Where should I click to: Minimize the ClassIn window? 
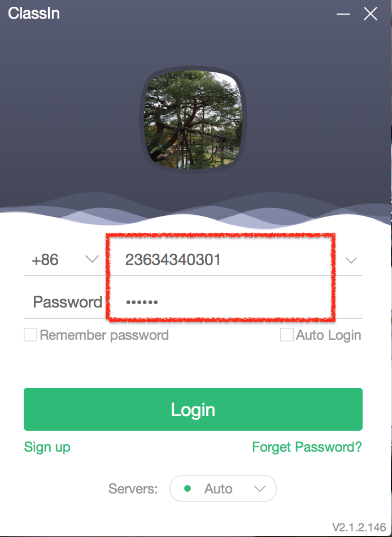coord(343,14)
